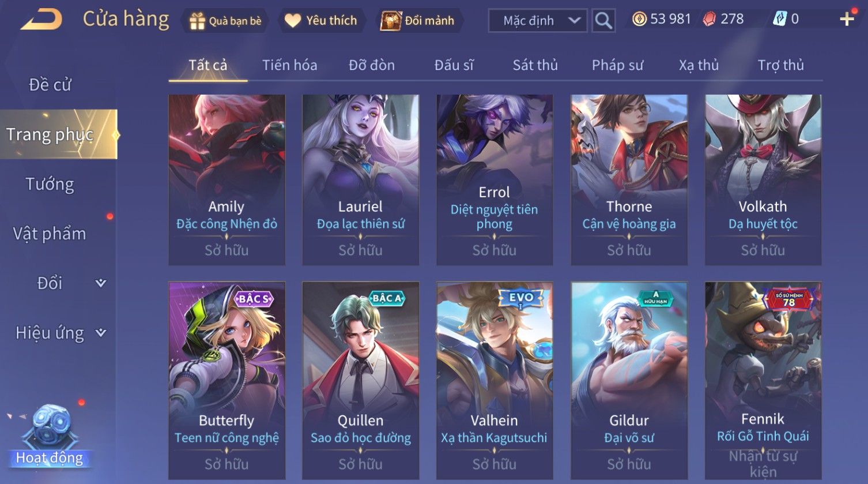868x484 pixels.
Task: Tap the gold coin balance icon
Action: [x=639, y=19]
